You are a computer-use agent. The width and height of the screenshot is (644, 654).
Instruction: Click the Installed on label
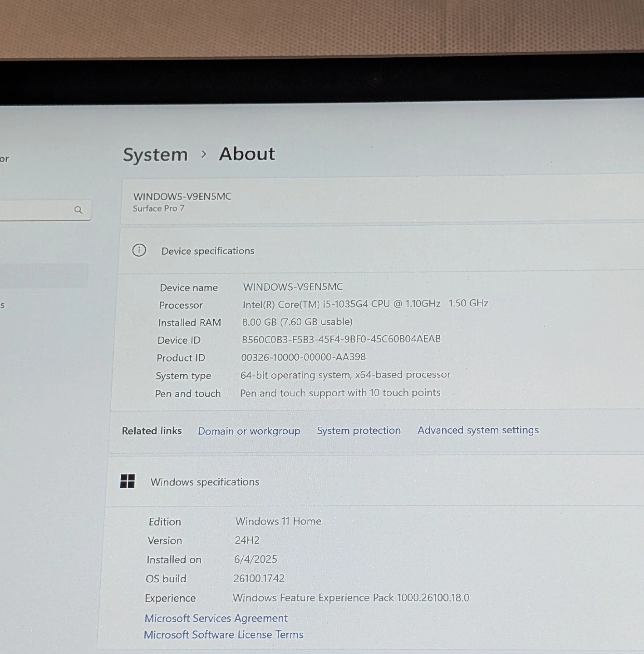174,560
